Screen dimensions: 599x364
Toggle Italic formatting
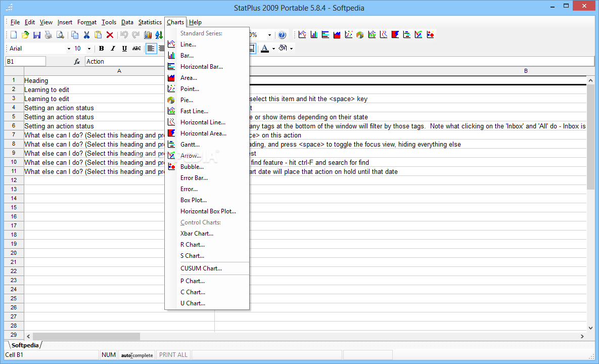(x=113, y=49)
